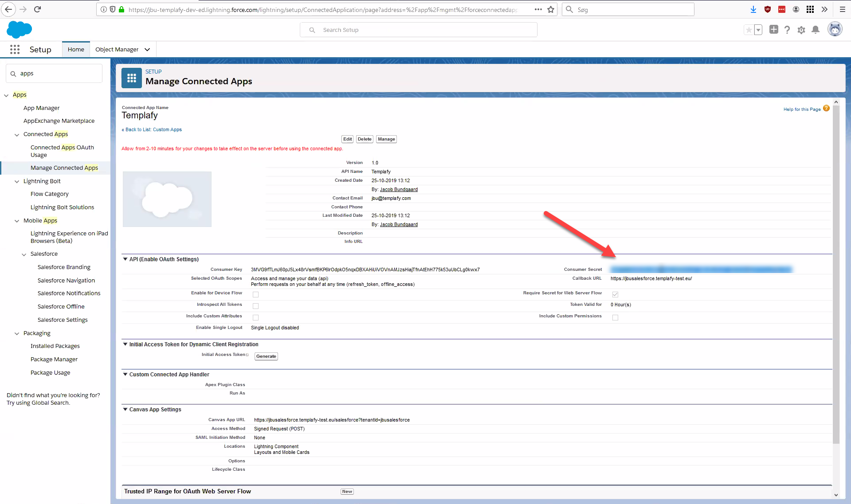Toggle Include Custom Attributes checkbox

(x=255, y=317)
